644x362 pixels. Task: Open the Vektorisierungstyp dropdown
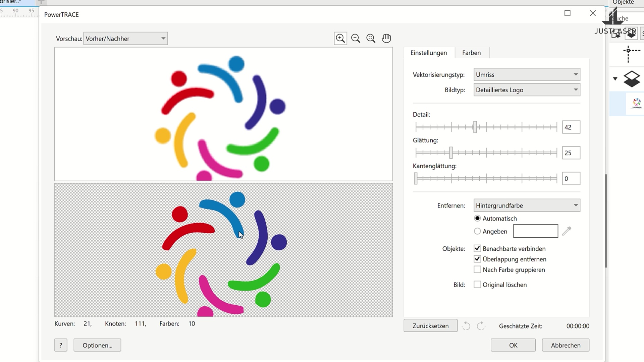pyautogui.click(x=527, y=75)
